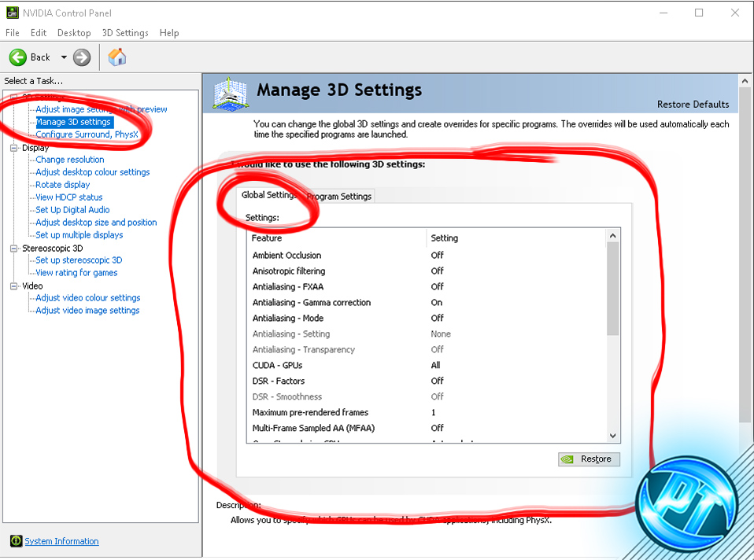Click the Back button label
This screenshot has width=754, height=560.
(x=40, y=57)
